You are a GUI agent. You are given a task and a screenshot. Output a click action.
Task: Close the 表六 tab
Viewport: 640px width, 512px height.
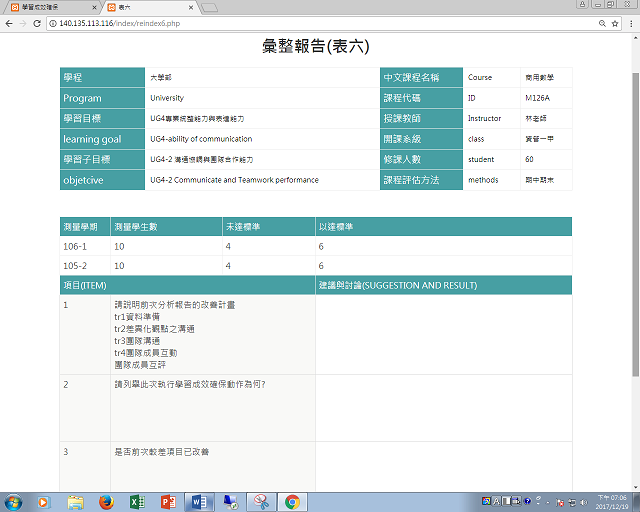tap(191, 7)
